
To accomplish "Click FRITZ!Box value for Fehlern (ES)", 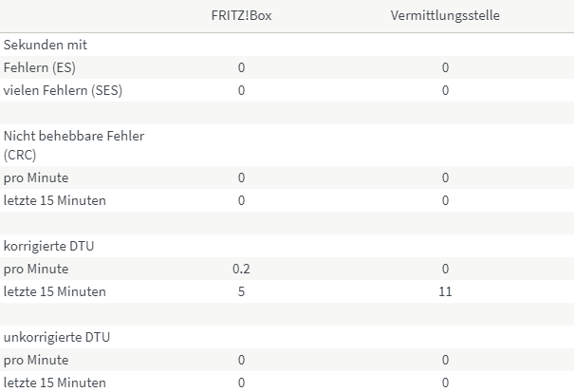I will coord(241,67).
